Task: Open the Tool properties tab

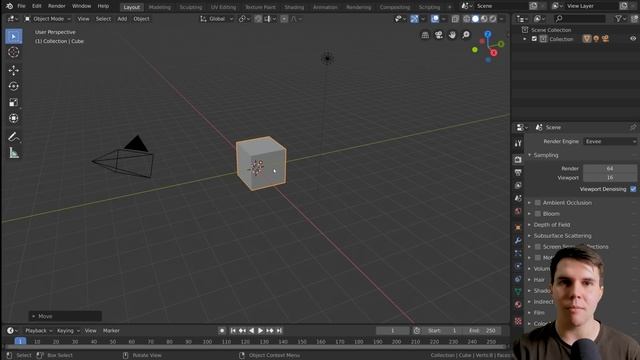Action: coord(518,143)
